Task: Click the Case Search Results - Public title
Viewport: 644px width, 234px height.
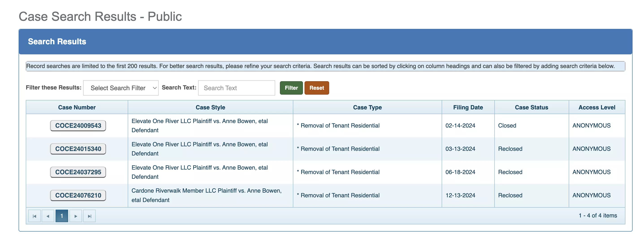Action: [x=100, y=17]
